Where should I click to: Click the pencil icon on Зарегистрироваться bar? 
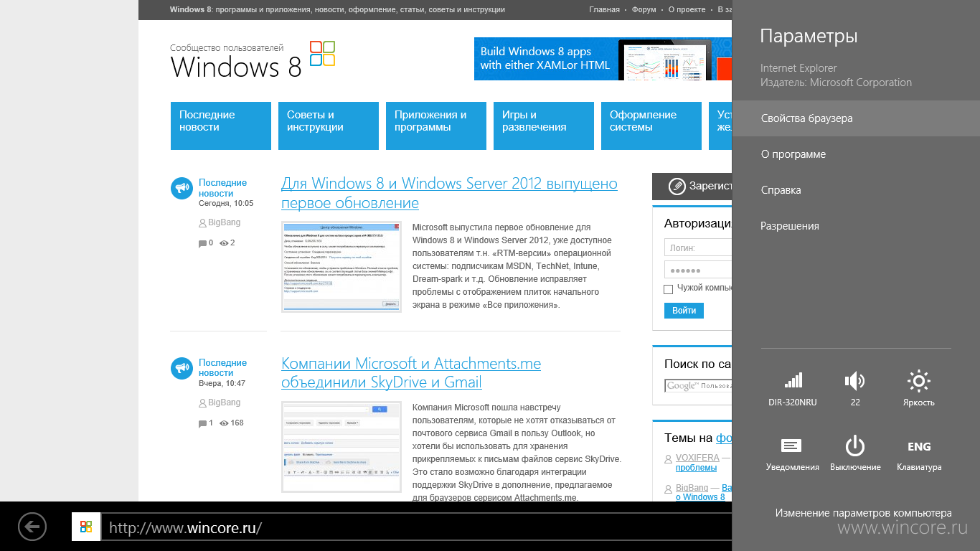677,187
